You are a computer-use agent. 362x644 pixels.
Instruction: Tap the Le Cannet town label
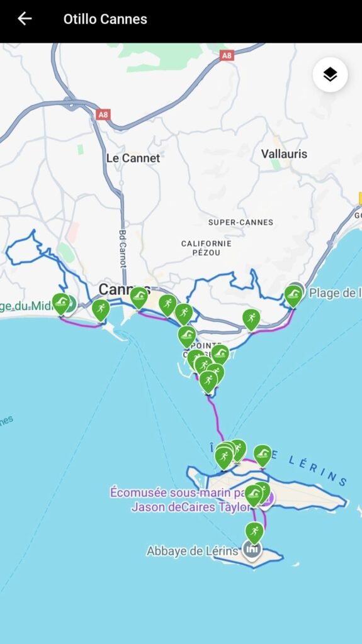point(133,158)
